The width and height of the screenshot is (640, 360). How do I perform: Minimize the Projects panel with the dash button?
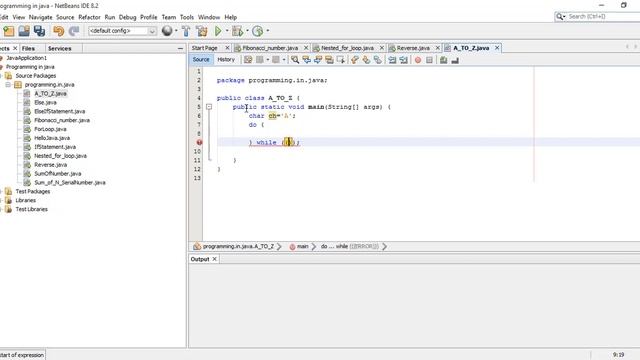click(x=180, y=49)
